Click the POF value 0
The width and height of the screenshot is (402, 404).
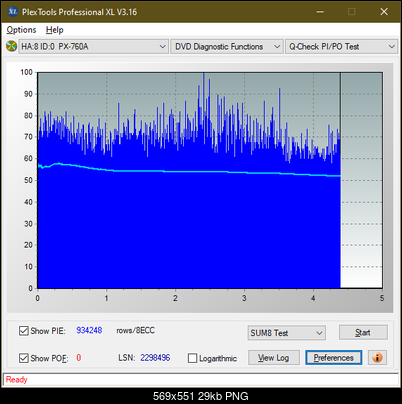79,358
